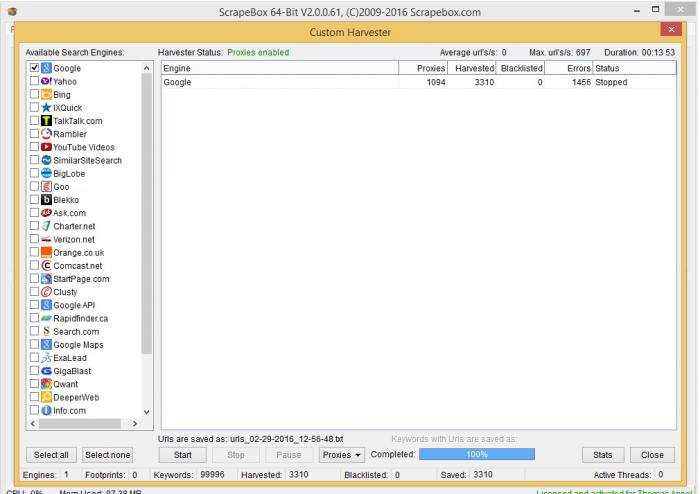Click the vertical scrollbar thumb in engine list
700x494 pixels.
click(x=146, y=214)
